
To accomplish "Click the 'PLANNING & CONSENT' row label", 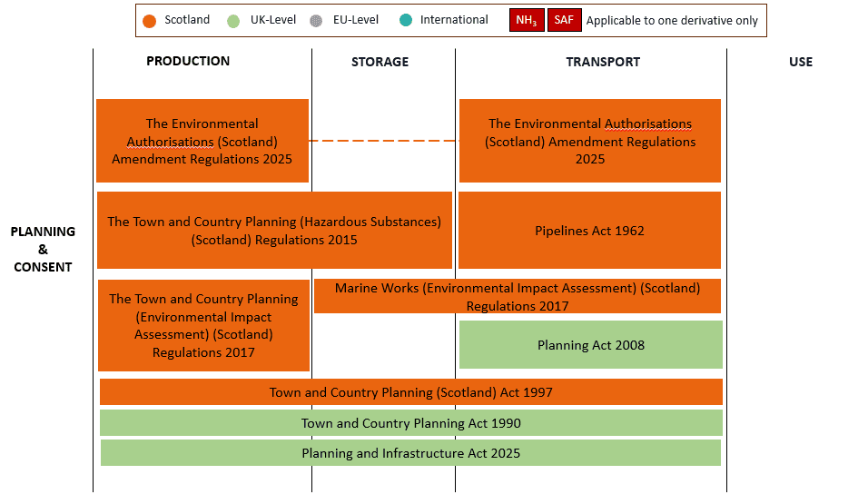I will coord(43,249).
